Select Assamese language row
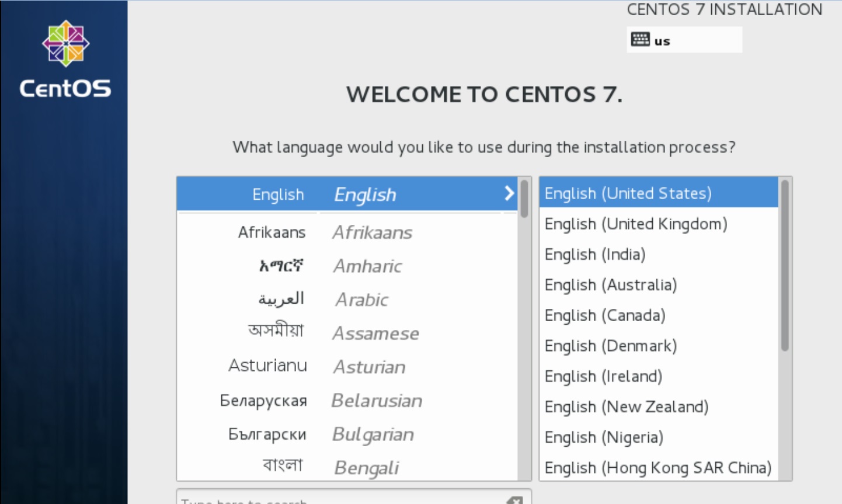Viewport: 842px width, 504px height. tap(347, 333)
